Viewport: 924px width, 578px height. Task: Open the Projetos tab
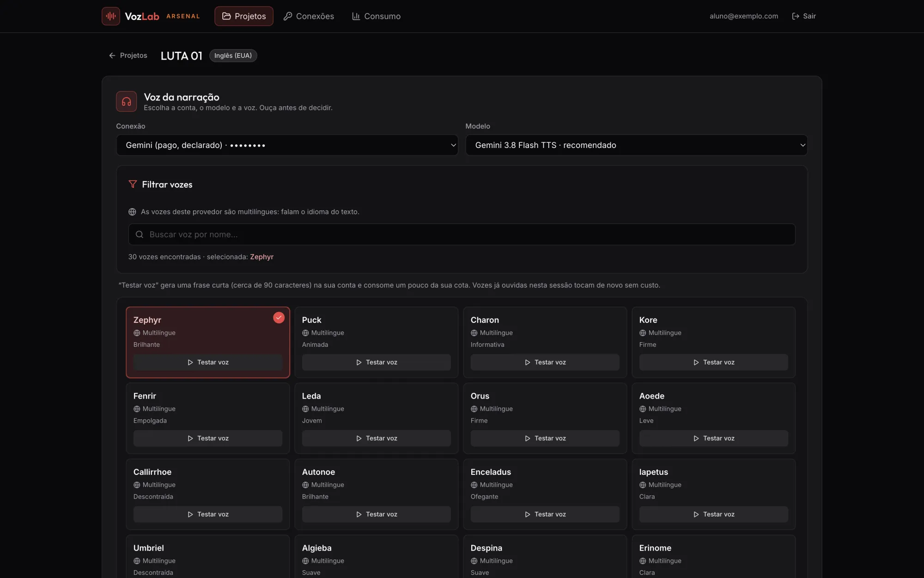point(244,16)
